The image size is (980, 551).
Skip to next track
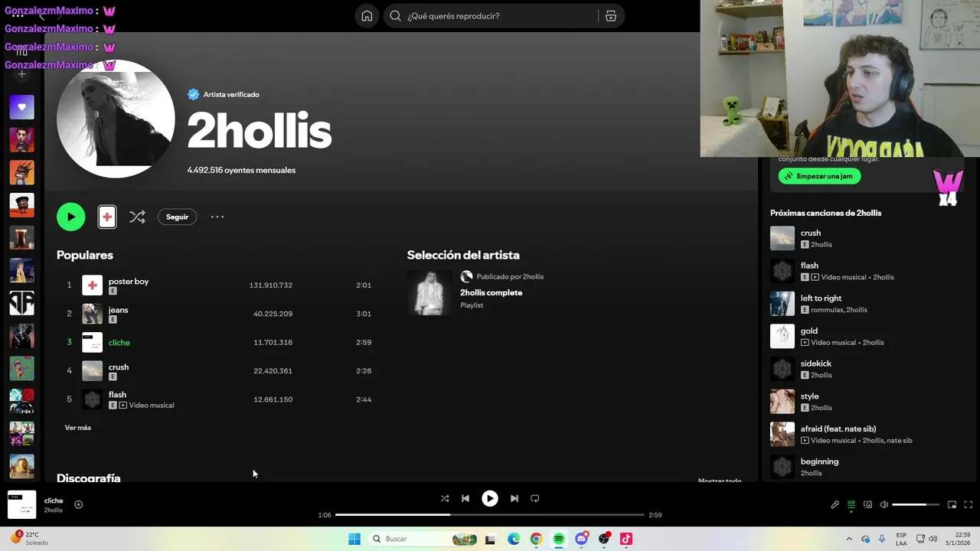[514, 498]
